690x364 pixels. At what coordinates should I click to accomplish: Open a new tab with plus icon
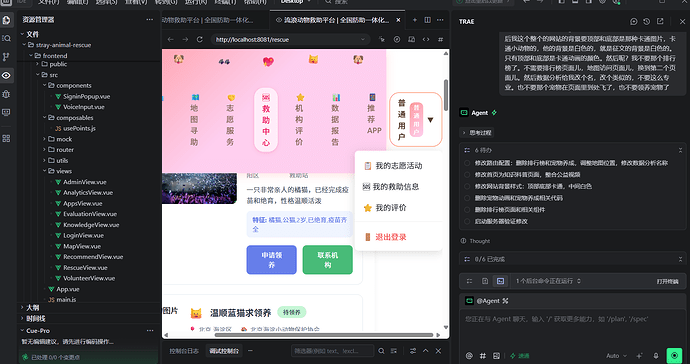415,20
